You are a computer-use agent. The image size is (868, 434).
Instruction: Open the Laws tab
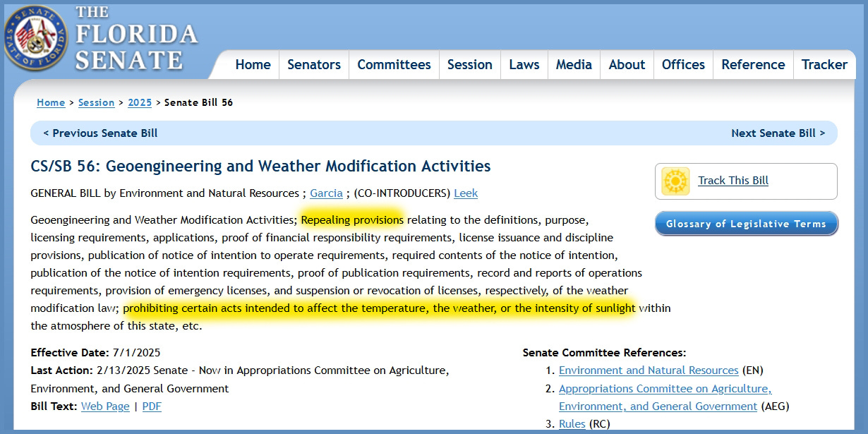524,64
